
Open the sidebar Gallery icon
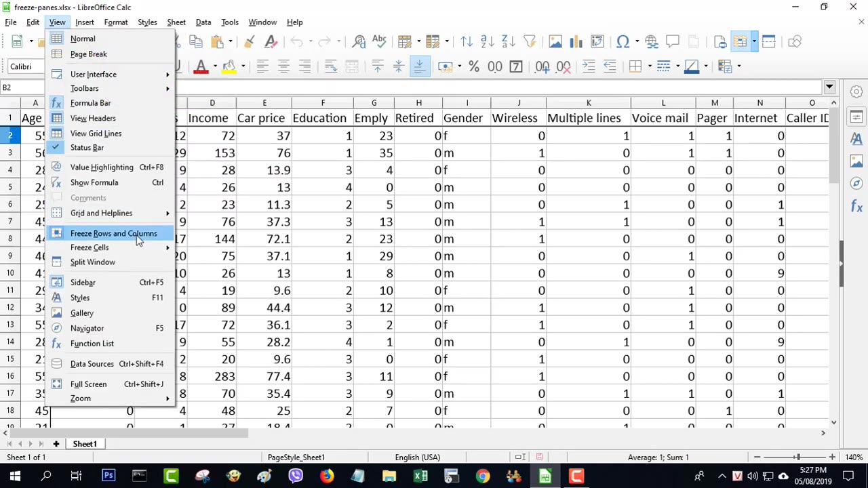point(856,161)
